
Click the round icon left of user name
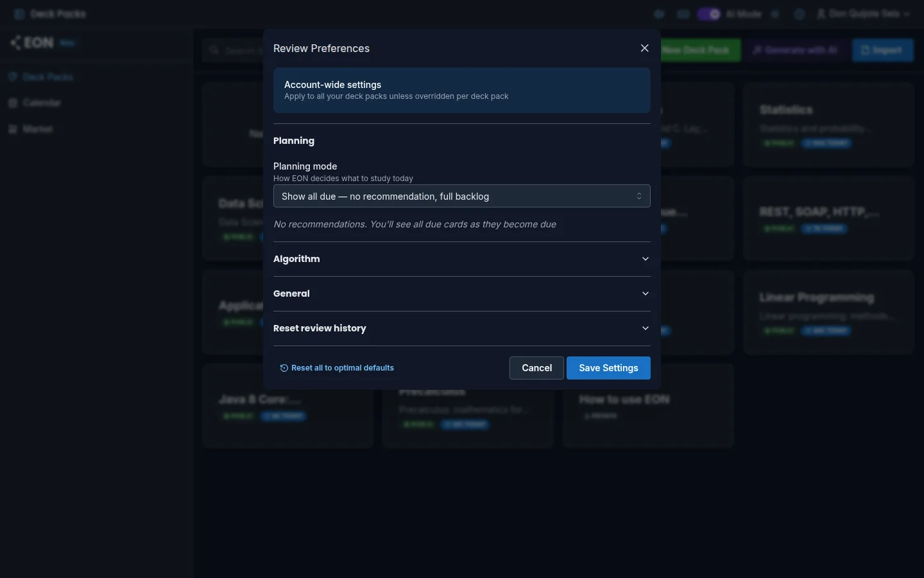pos(800,14)
